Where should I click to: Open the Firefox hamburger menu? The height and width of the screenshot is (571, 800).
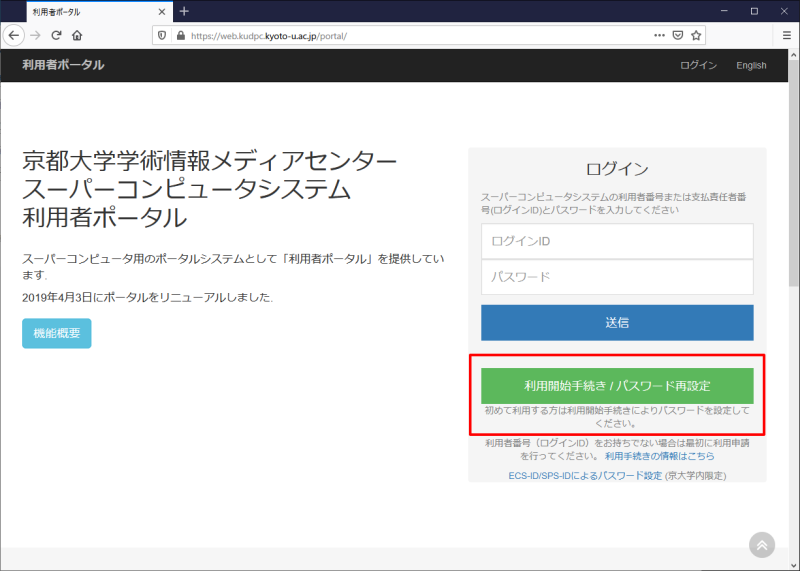point(787,35)
